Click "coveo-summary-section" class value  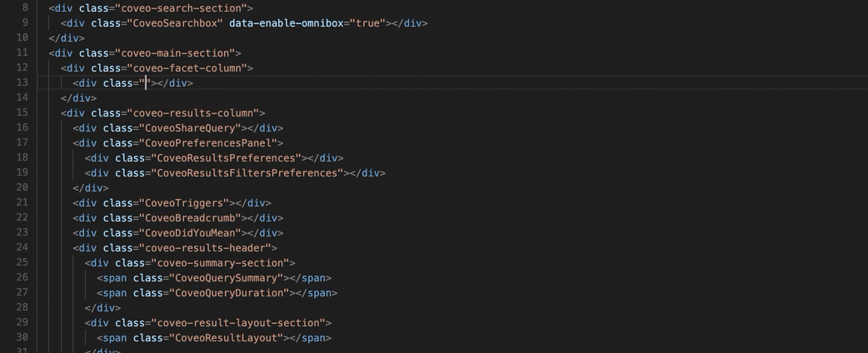[220, 262]
